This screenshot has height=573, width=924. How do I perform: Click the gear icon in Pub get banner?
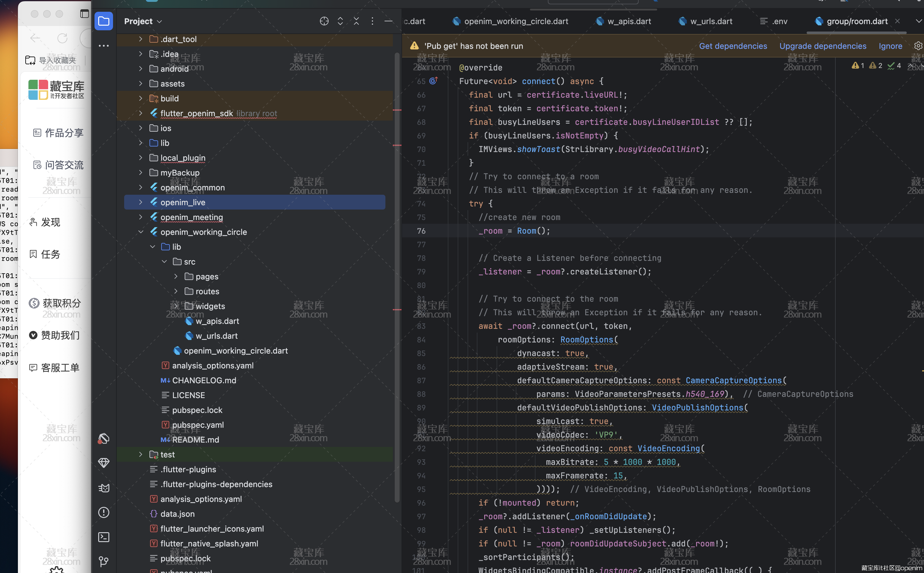coord(918,46)
